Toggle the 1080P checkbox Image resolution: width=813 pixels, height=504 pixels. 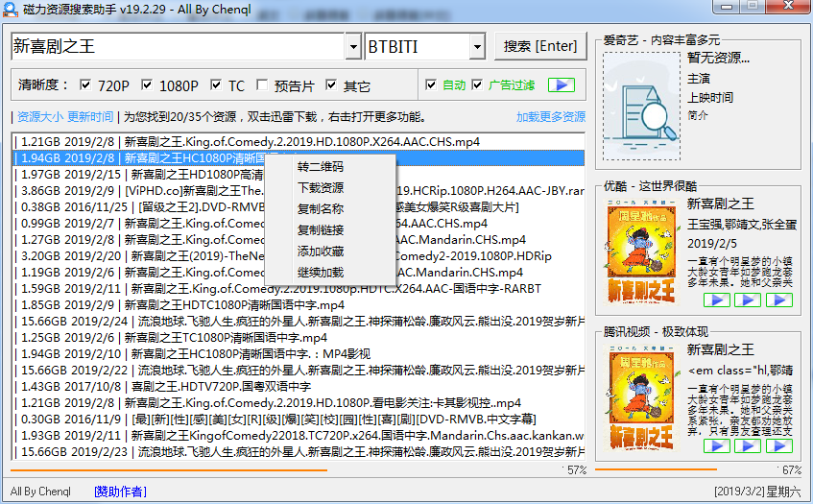(147, 84)
